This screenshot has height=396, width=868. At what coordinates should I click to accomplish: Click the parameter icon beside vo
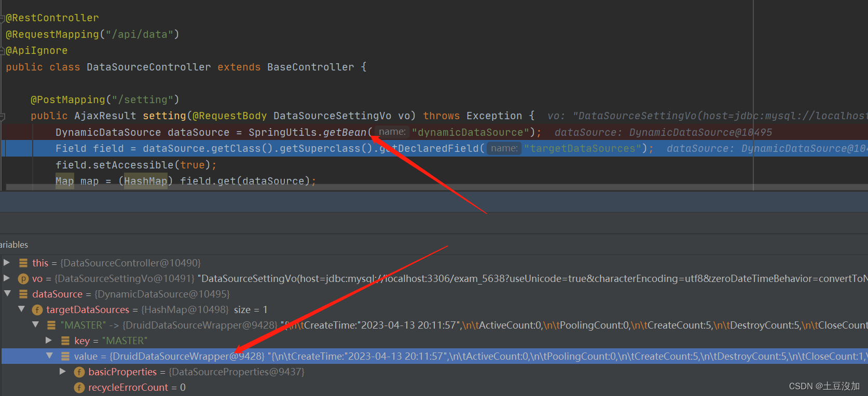[23, 279]
